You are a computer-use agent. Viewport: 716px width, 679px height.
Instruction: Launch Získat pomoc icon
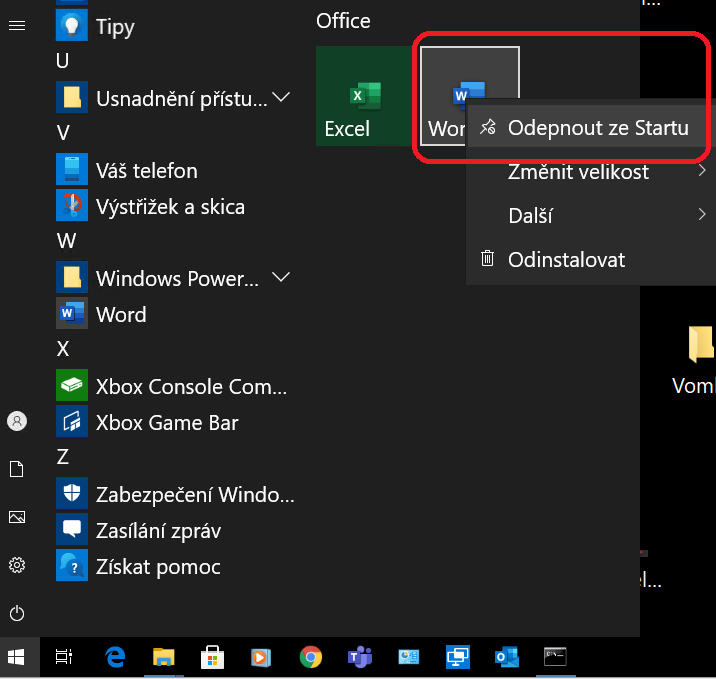point(72,565)
